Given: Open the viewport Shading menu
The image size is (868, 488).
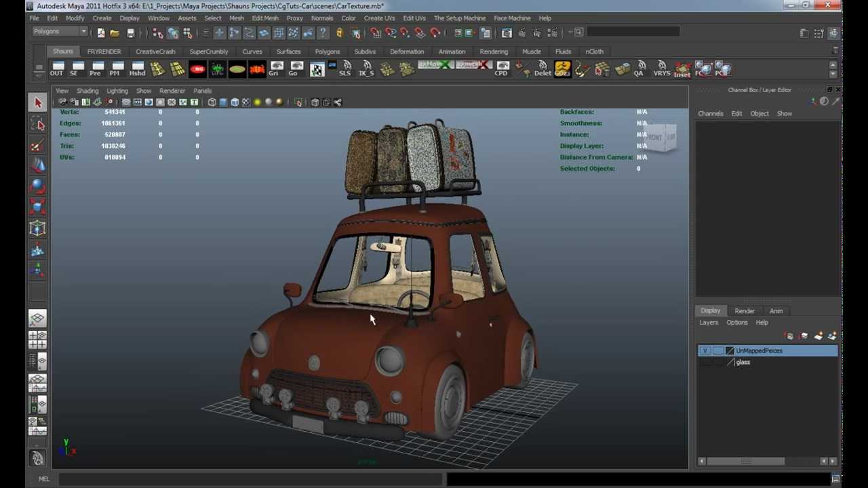Looking at the screenshot, I should click(x=87, y=91).
